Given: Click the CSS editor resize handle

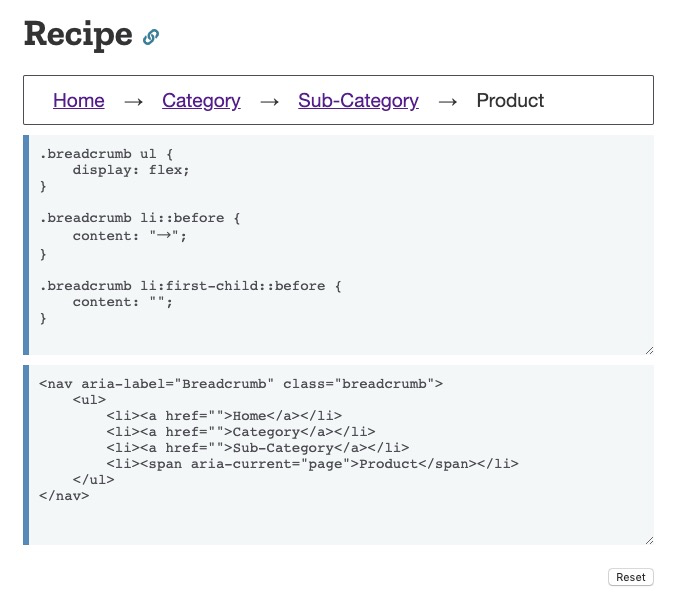Looking at the screenshot, I should pyautogui.click(x=649, y=351).
